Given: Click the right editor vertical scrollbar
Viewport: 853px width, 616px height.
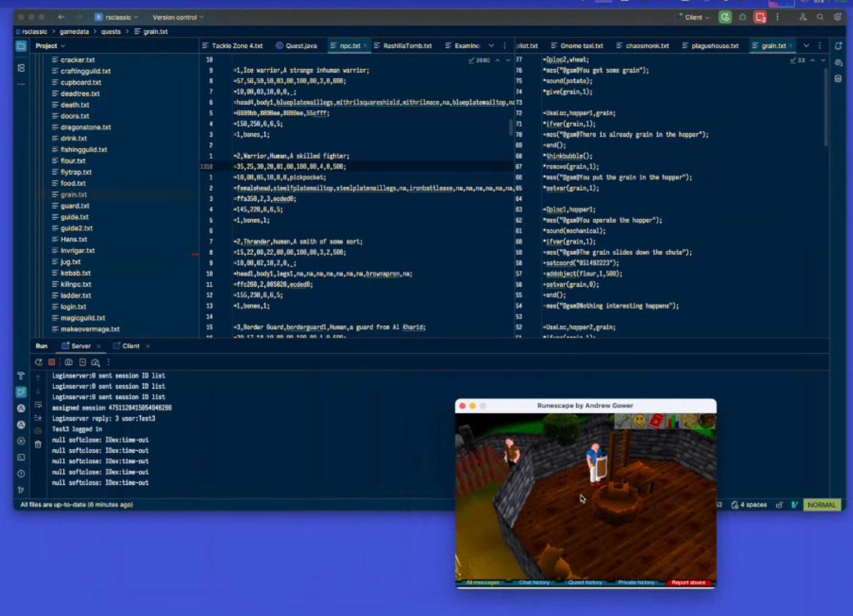Looking at the screenshot, I should tap(825, 107).
